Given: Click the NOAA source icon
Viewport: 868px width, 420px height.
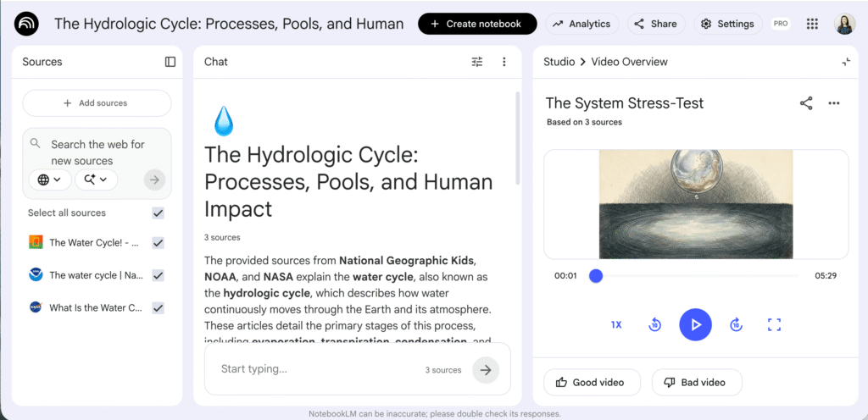Looking at the screenshot, I should point(36,274).
